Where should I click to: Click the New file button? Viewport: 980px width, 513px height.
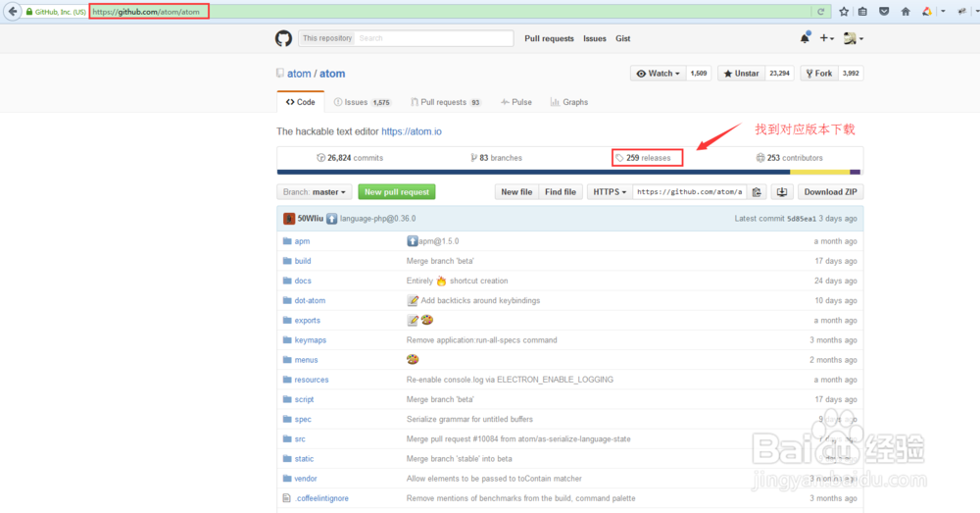coord(516,192)
